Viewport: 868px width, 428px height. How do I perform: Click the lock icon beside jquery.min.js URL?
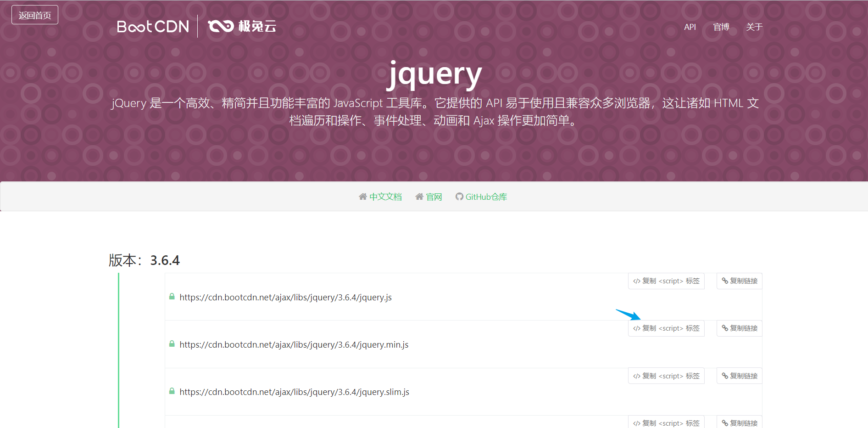point(172,344)
